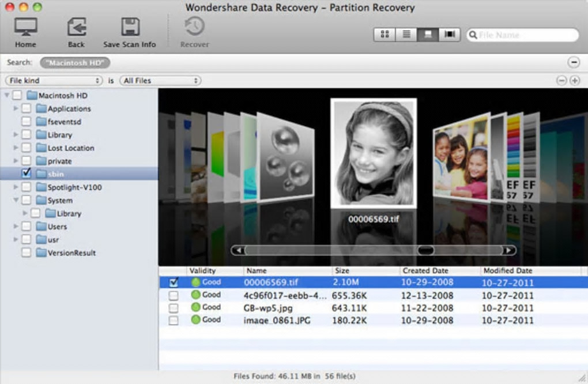588x384 pixels.
Task: Open the All Files dropdown
Action: pos(160,81)
